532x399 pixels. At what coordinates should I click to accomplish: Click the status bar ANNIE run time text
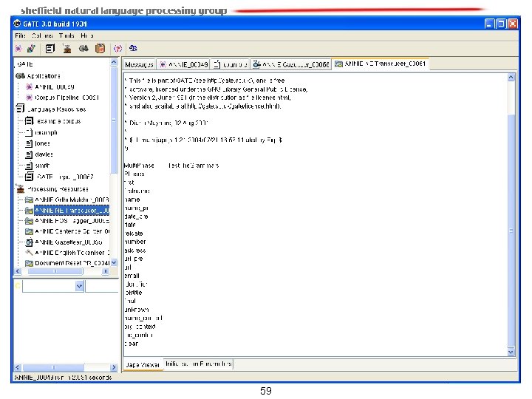[63, 378]
